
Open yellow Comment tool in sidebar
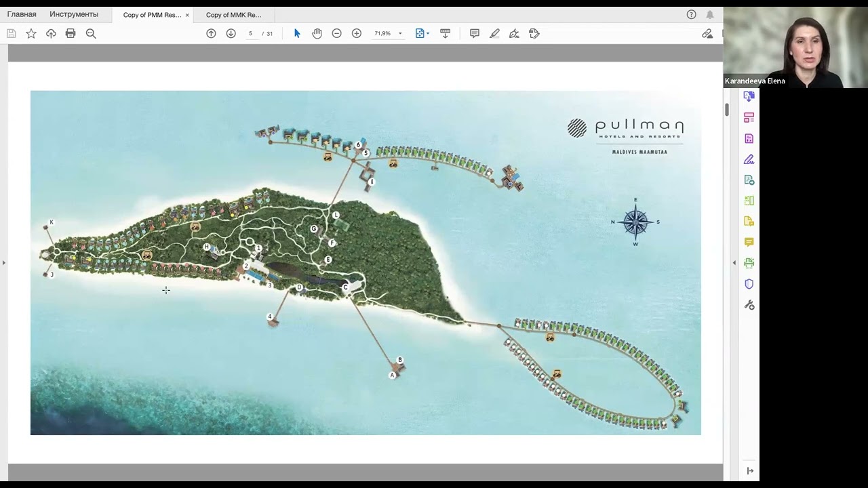(749, 242)
